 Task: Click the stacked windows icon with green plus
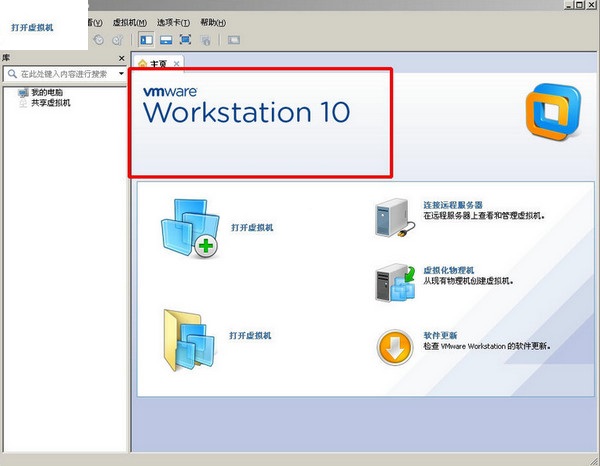point(190,228)
